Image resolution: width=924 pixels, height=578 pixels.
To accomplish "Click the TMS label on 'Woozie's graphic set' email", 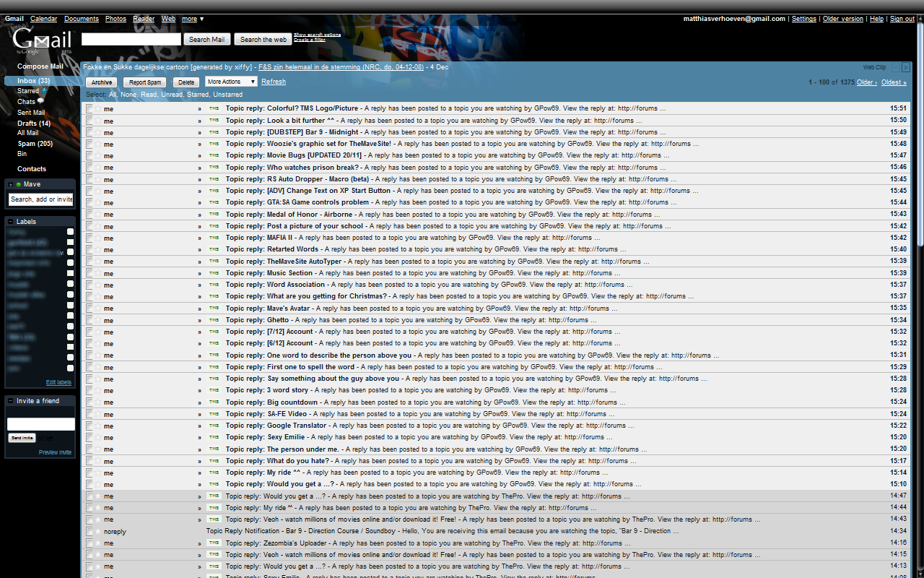I will (x=214, y=144).
